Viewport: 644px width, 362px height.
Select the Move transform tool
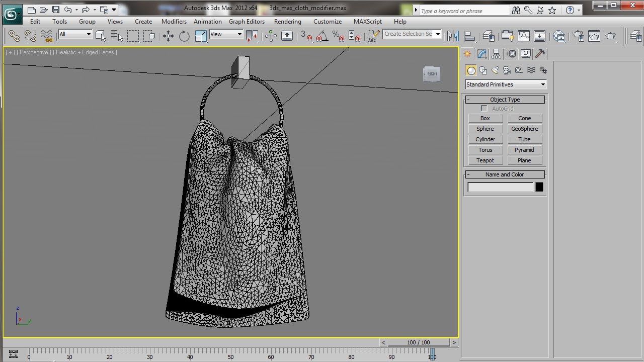click(x=168, y=36)
